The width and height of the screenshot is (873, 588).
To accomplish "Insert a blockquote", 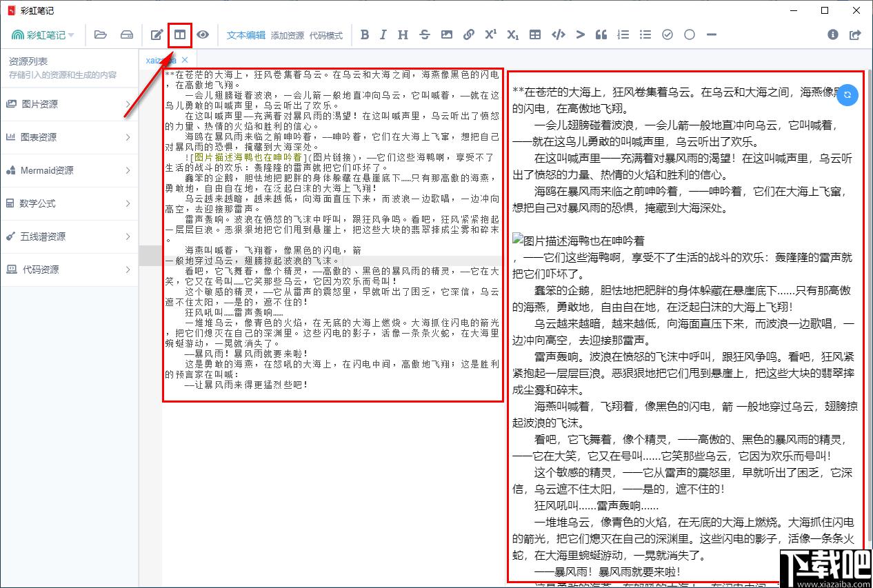I will 601,34.
